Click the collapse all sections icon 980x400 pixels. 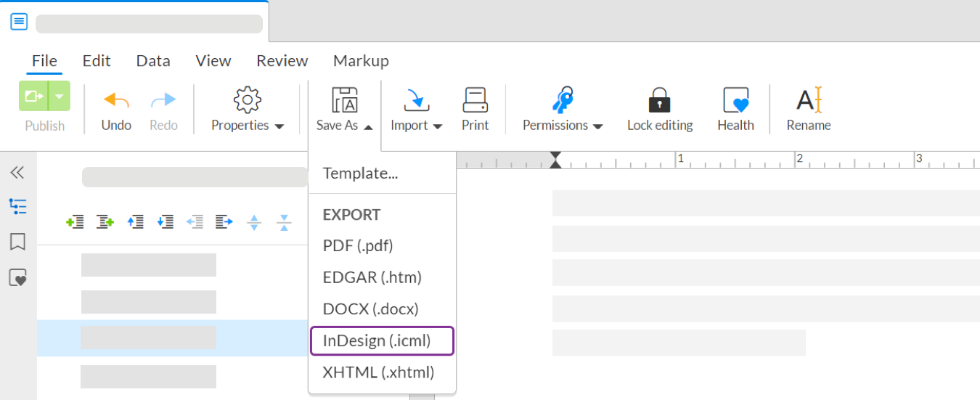click(284, 222)
